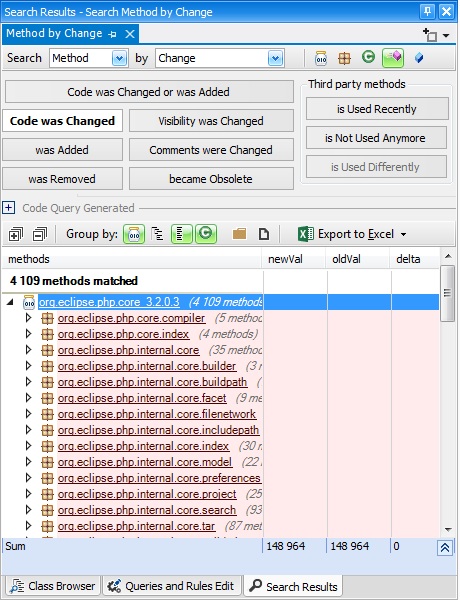
Task: Click namespace icon of org.eclipse.php.internal.core.model
Action: pyautogui.click(x=47, y=462)
